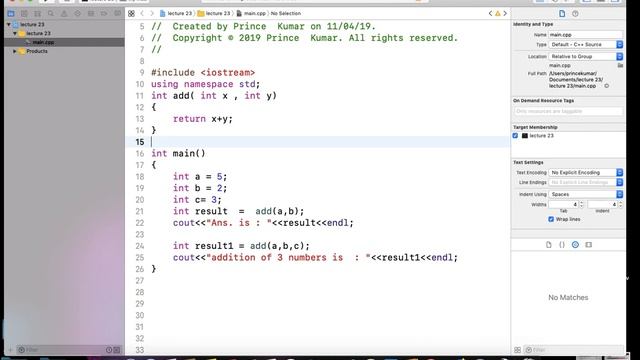Image resolution: width=640 pixels, height=360 pixels.
Task: Expand the Products folder triangle
Action: click(x=15, y=51)
